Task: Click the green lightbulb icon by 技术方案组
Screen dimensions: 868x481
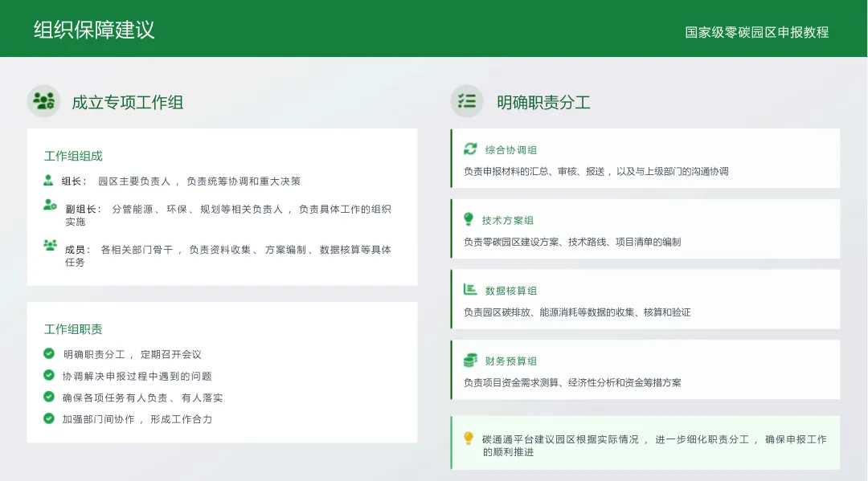Action: pyautogui.click(x=469, y=219)
